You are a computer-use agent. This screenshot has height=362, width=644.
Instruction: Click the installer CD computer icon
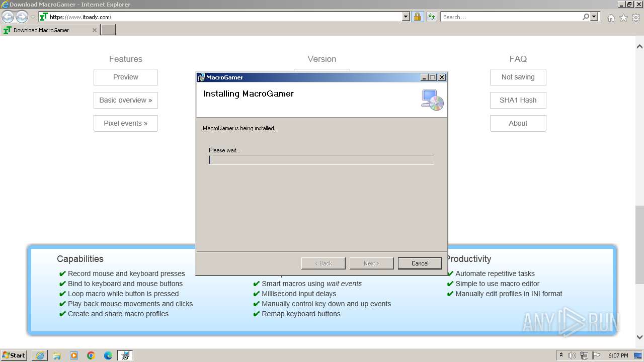coord(432,100)
